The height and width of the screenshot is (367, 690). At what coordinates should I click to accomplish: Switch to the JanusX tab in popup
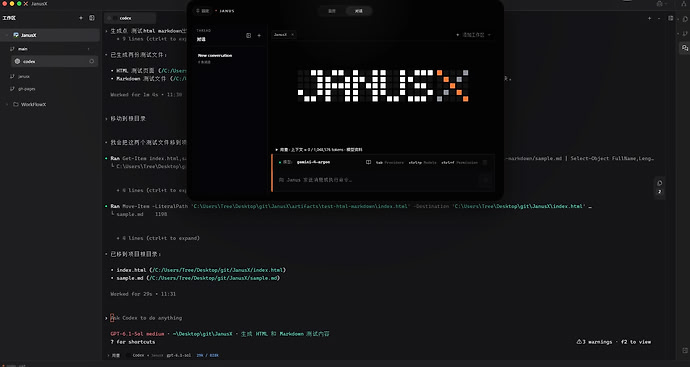tap(280, 35)
